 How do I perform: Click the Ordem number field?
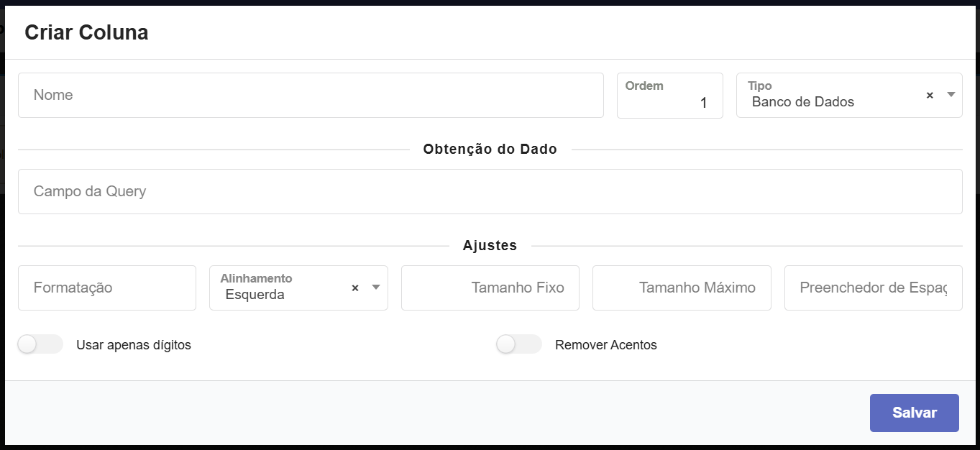pos(669,102)
